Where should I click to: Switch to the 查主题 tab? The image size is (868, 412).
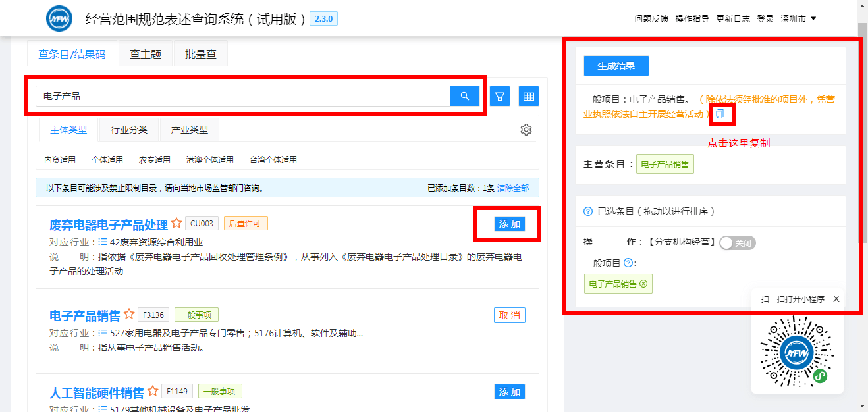point(146,54)
